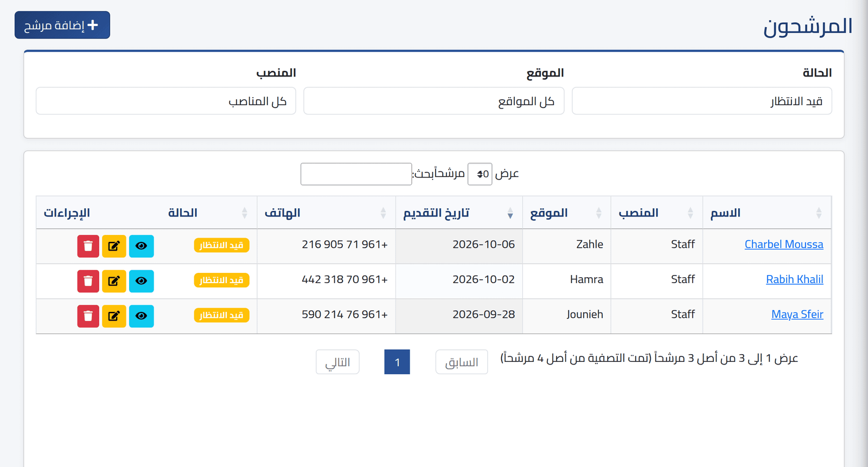View details for Charbel Moussa
This screenshot has height=467, width=868.
pyautogui.click(x=141, y=246)
